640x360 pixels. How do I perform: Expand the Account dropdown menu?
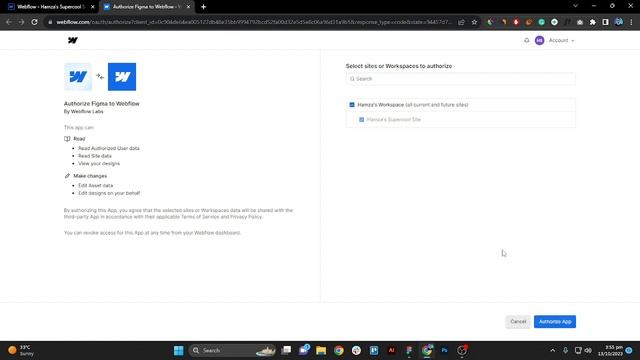[561, 40]
